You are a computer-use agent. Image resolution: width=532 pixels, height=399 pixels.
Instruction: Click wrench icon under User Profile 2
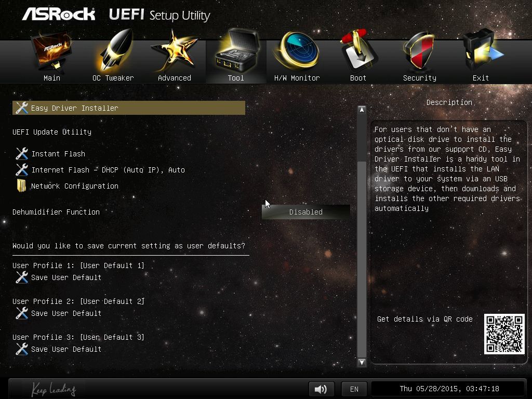22,313
